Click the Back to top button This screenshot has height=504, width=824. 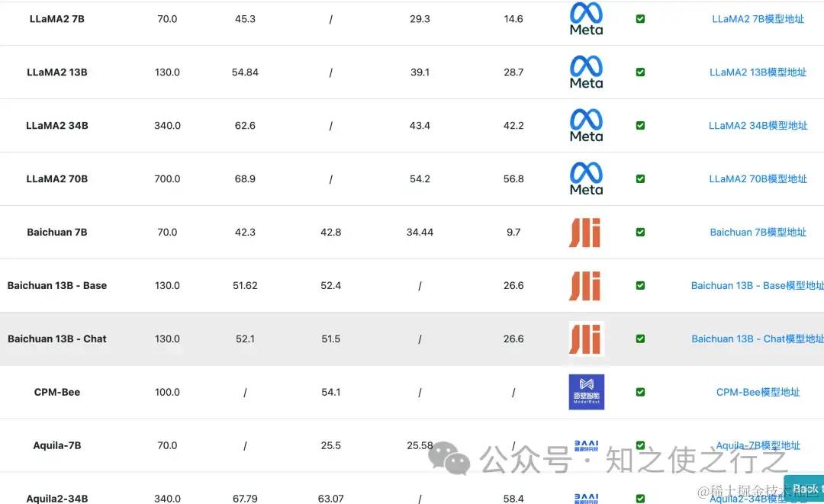pyautogui.click(x=804, y=489)
